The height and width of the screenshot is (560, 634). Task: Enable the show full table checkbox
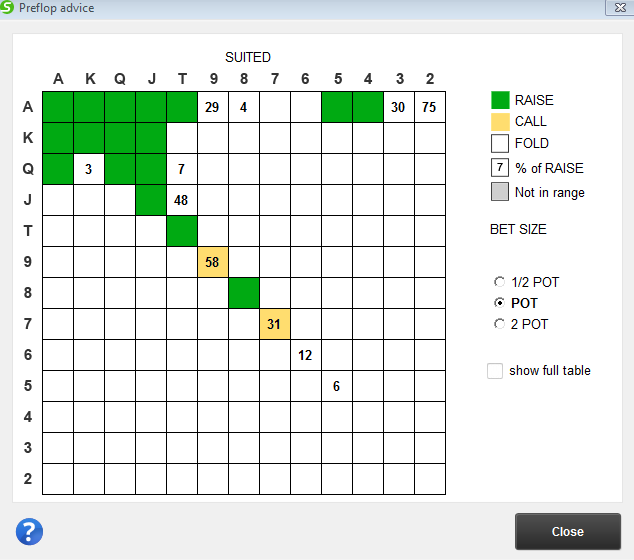[x=495, y=371]
